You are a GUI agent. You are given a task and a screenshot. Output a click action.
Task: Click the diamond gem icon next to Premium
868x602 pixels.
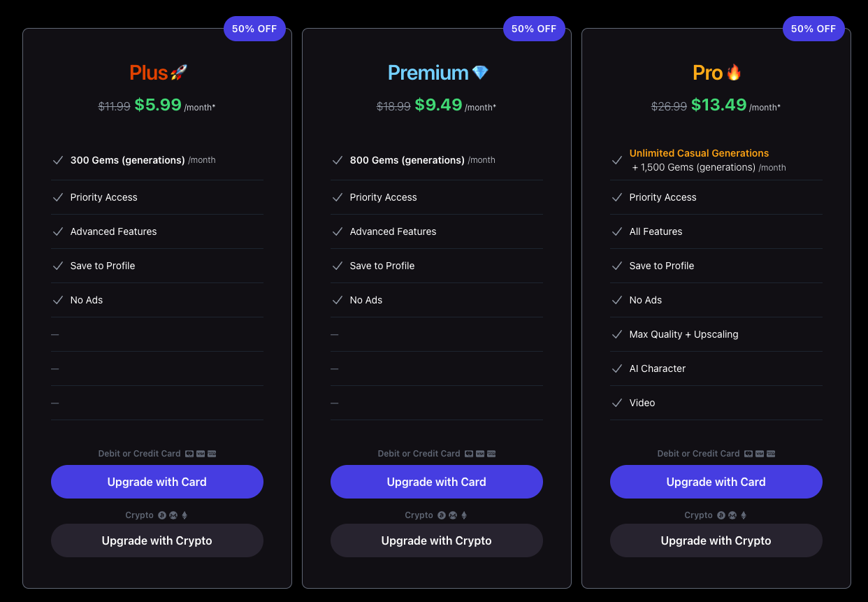coord(480,72)
